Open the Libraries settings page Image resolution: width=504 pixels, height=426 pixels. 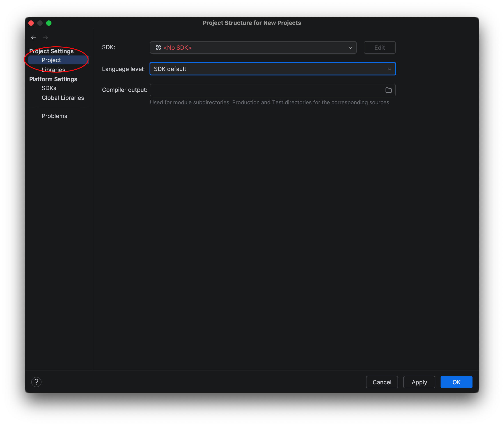[53, 70]
